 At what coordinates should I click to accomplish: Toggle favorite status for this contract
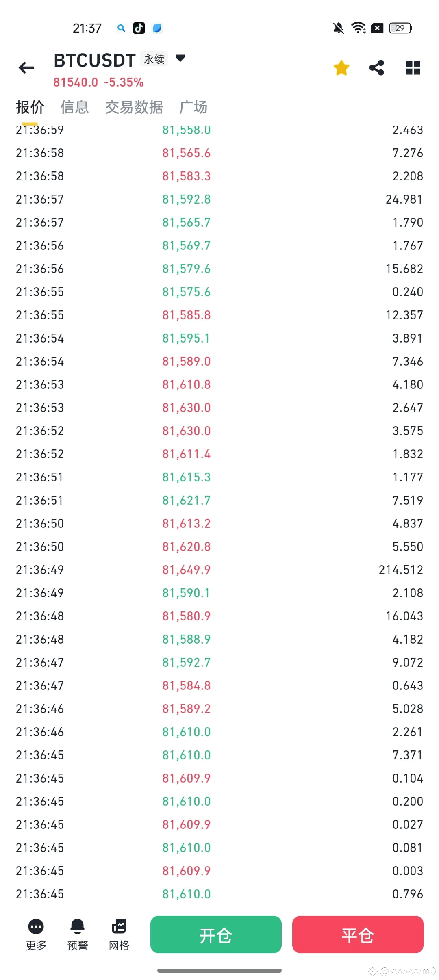coord(341,67)
